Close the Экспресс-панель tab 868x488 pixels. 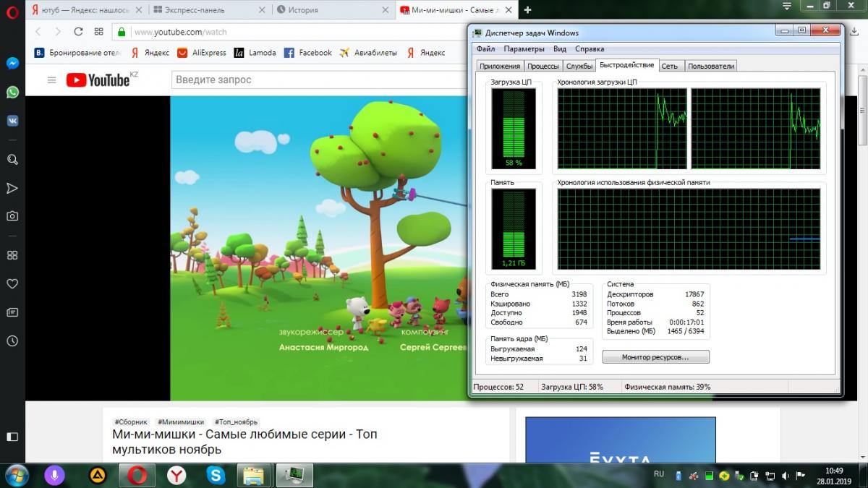click(x=263, y=10)
